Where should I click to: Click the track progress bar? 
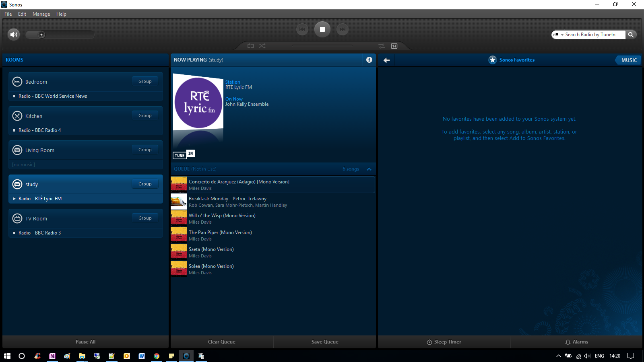tap(322, 46)
